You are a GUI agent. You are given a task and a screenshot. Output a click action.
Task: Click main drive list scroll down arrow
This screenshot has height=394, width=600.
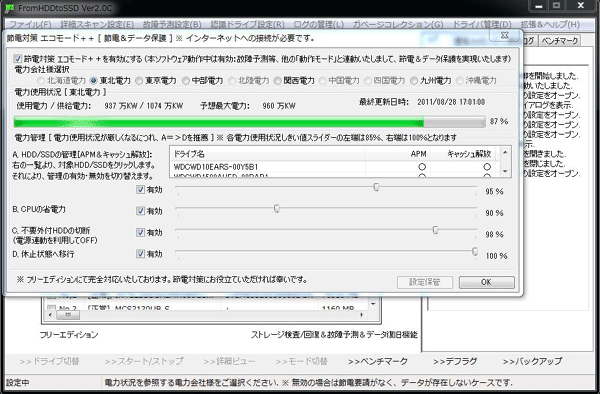click(373, 304)
